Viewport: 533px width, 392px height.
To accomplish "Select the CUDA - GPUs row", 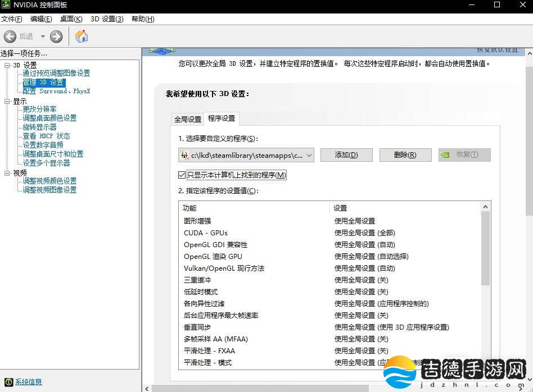I will pyautogui.click(x=329, y=233).
